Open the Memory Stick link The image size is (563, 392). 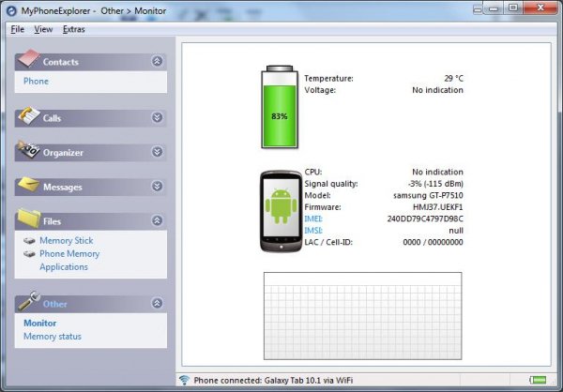coord(67,240)
